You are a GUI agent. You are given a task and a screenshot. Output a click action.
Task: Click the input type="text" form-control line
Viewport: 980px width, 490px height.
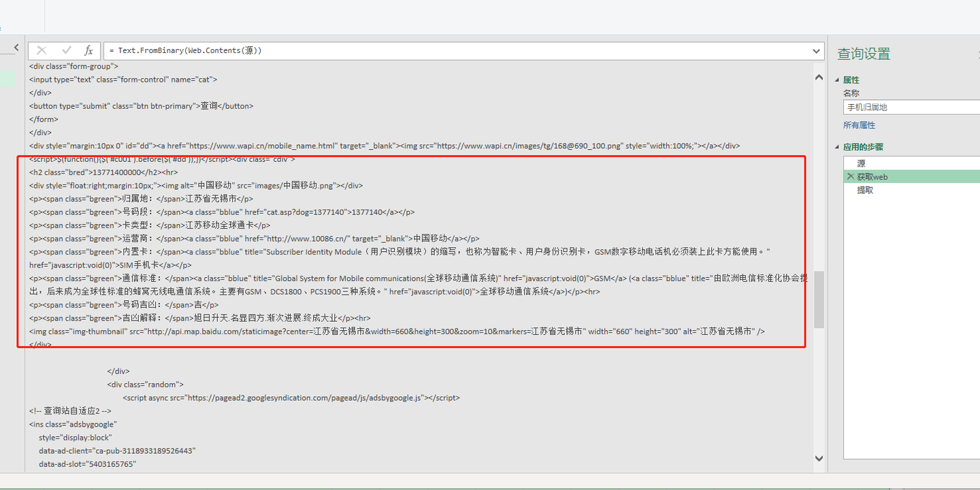(x=123, y=80)
